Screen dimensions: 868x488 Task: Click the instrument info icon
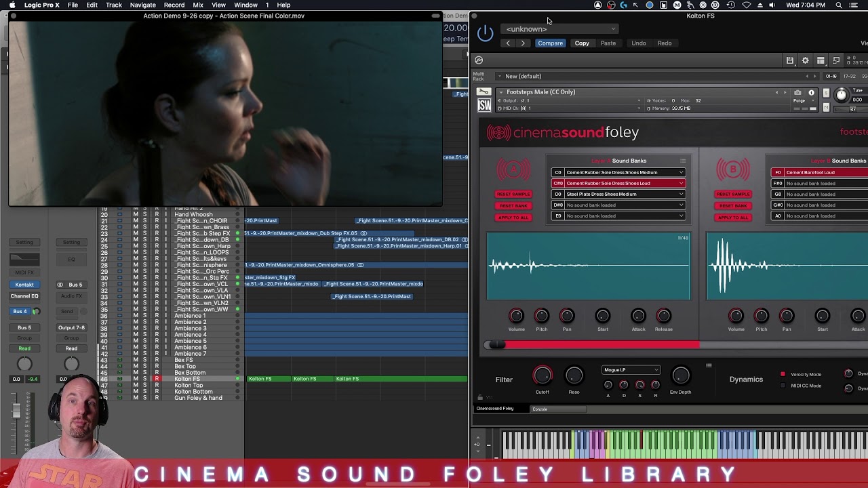811,92
